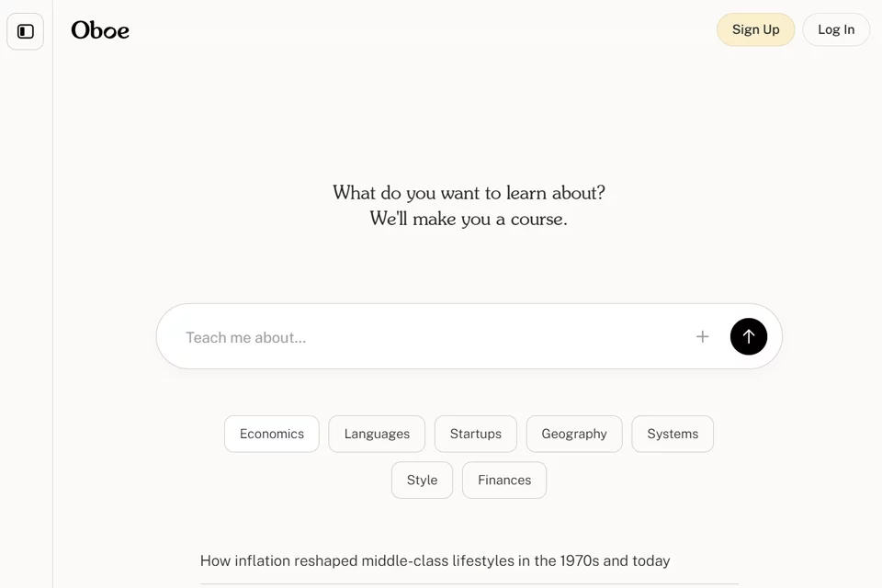Click the Sign Up button
This screenshot has width=882, height=588.
755,29
